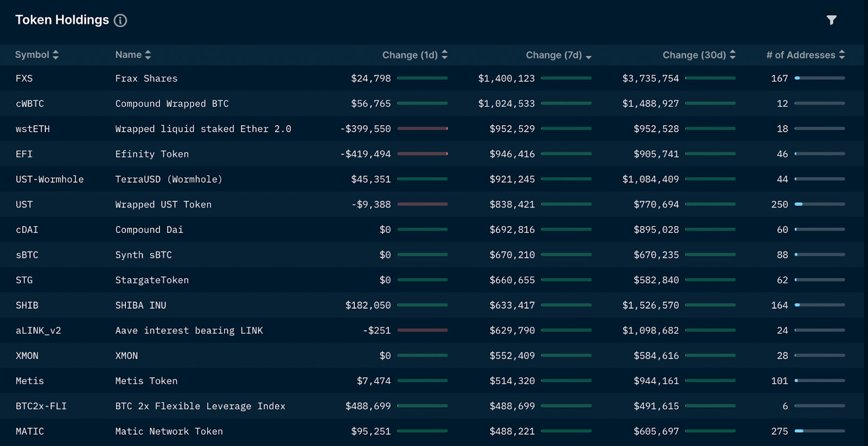Click the BTC2x-FLI symbol cell

pos(41,406)
